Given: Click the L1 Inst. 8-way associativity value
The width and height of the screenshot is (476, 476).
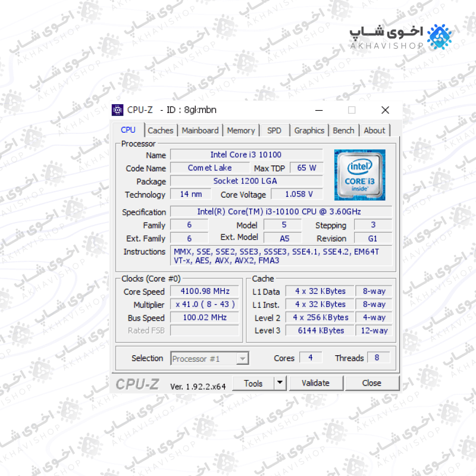Looking at the screenshot, I should [x=374, y=304].
